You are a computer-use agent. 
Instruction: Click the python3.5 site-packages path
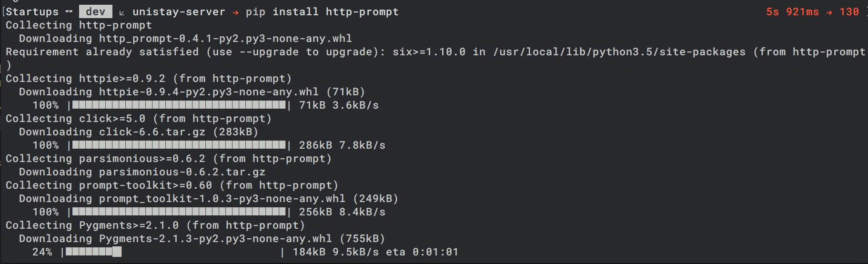619,52
